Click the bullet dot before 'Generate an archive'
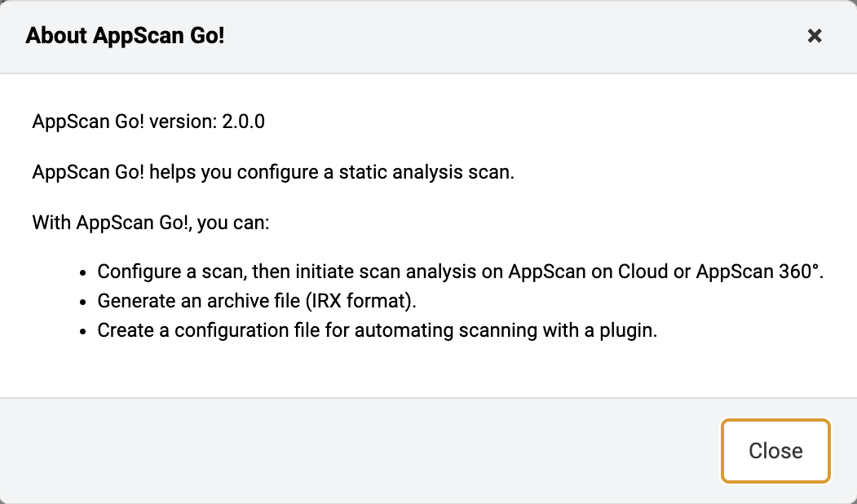 point(83,302)
